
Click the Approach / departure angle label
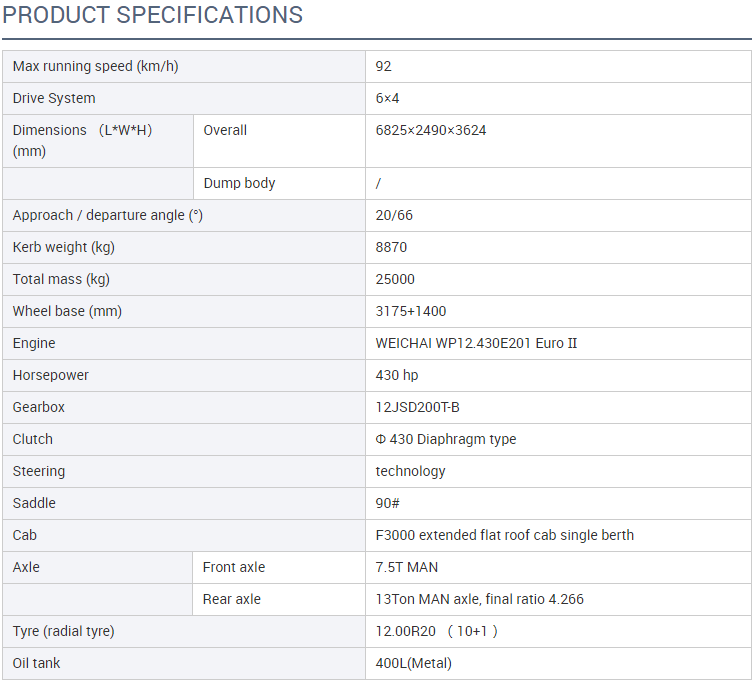(x=108, y=215)
